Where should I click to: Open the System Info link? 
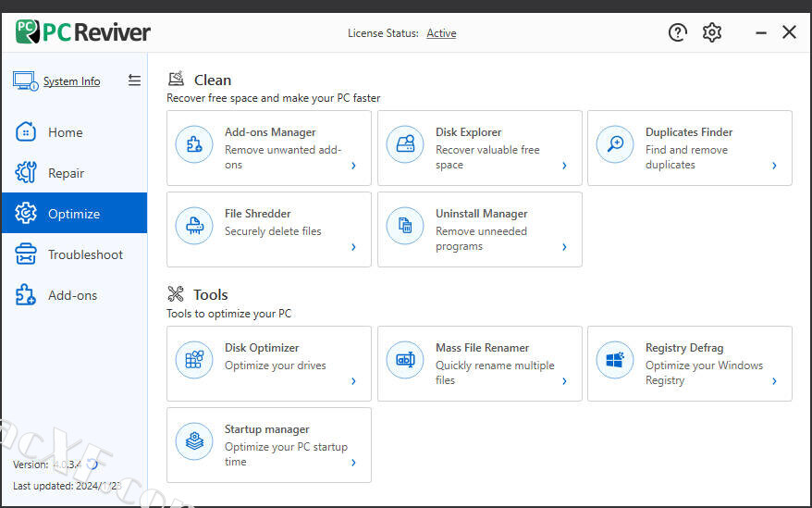click(x=71, y=81)
